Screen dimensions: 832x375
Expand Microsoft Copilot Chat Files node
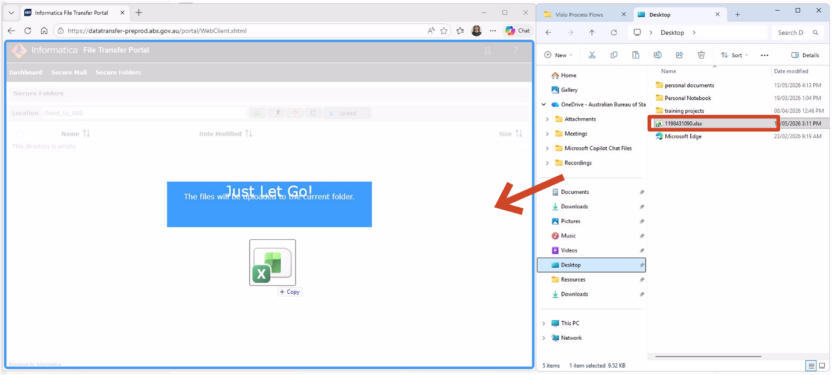tap(547, 149)
